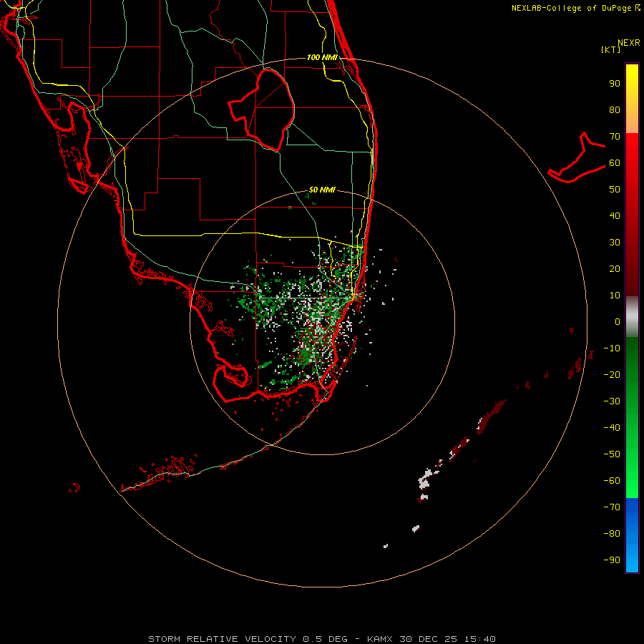Click the NEXLAB-College of DuPage watermark text
This screenshot has width=644, height=644.
click(x=575, y=8)
